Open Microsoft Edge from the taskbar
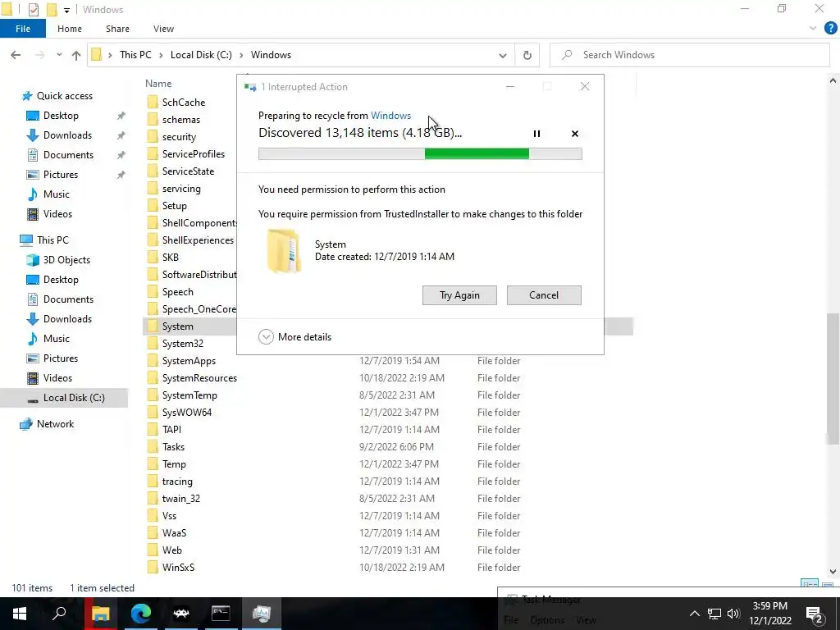 [141, 614]
